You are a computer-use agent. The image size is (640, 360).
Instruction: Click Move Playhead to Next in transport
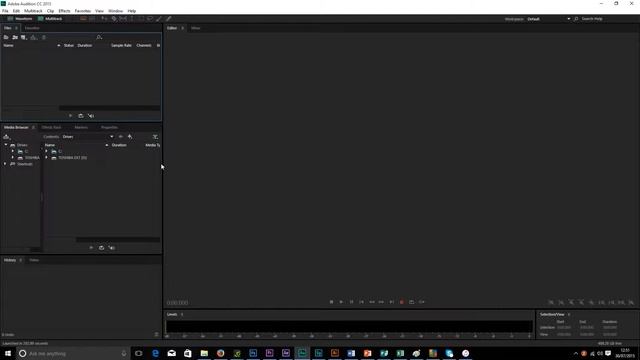coord(391,302)
